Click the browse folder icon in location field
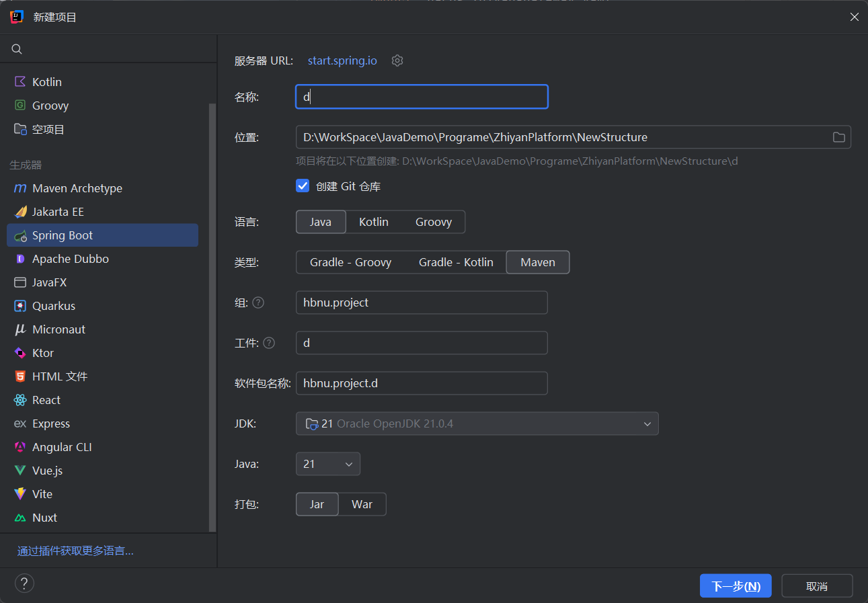 point(838,137)
